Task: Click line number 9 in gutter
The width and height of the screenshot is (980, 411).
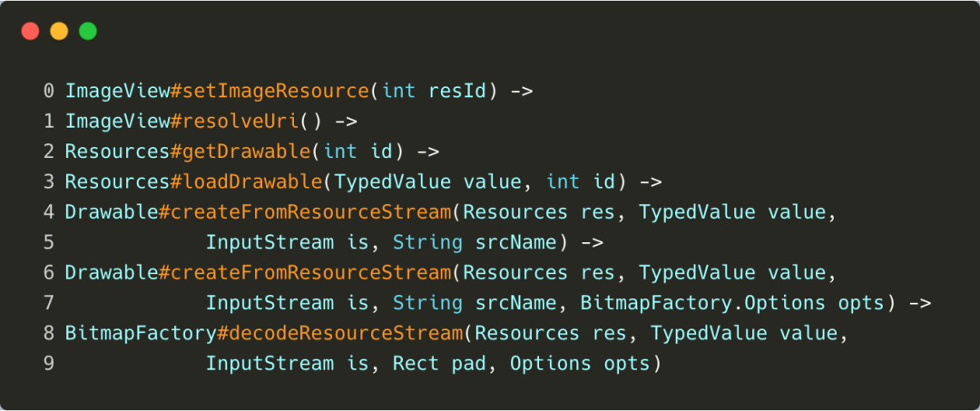Action: tap(49, 364)
